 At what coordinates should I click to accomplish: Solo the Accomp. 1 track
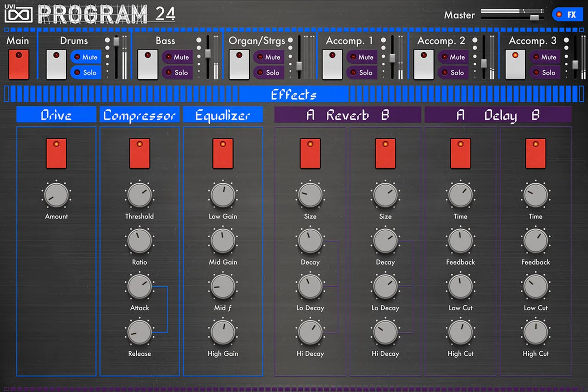(362, 73)
